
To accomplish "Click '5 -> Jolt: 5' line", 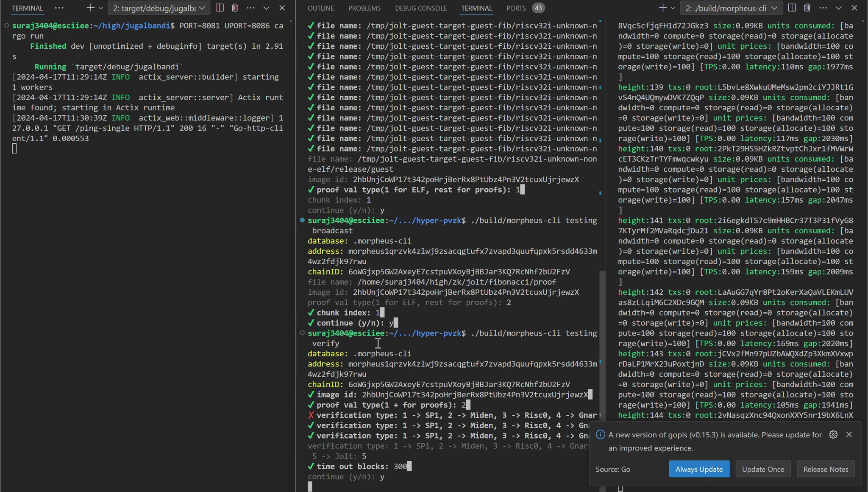I will (339, 456).
